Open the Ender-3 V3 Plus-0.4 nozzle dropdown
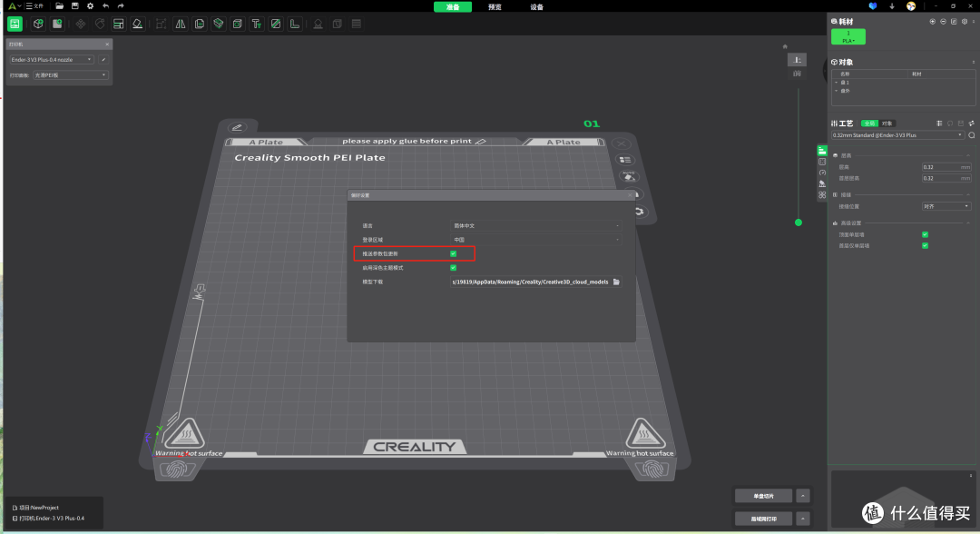Viewport: 980px width, 534px height. [x=51, y=59]
